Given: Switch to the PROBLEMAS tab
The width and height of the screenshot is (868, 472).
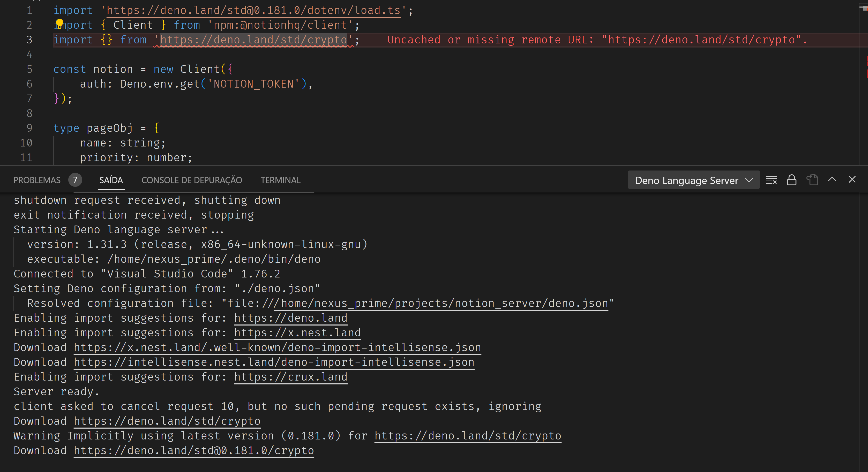Looking at the screenshot, I should tap(37, 180).
